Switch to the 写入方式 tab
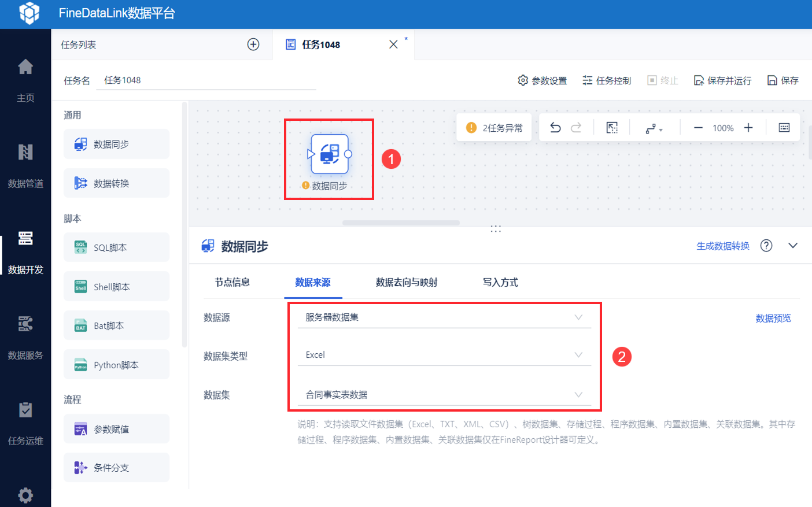 (x=500, y=282)
